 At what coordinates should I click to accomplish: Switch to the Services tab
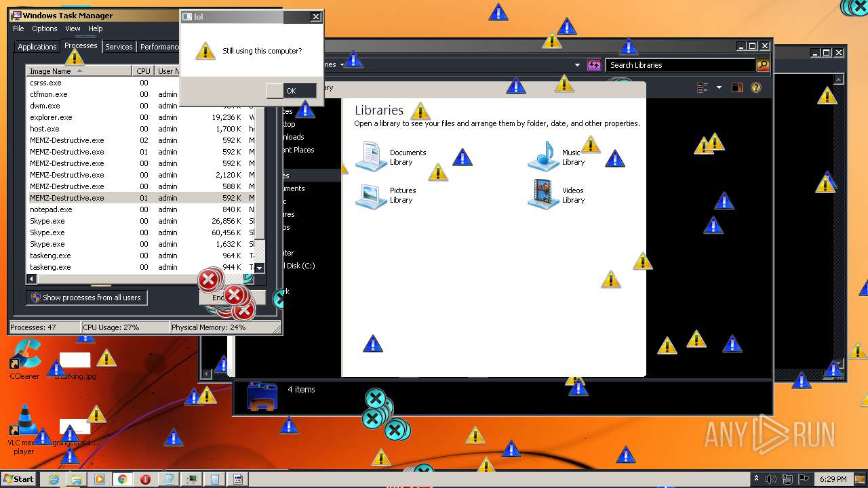pyautogui.click(x=119, y=47)
